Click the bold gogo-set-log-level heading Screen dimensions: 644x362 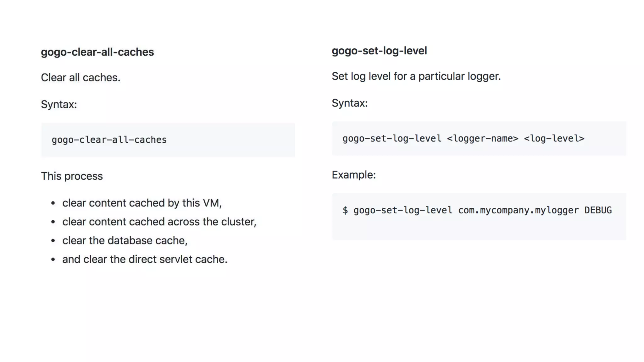coord(379,51)
